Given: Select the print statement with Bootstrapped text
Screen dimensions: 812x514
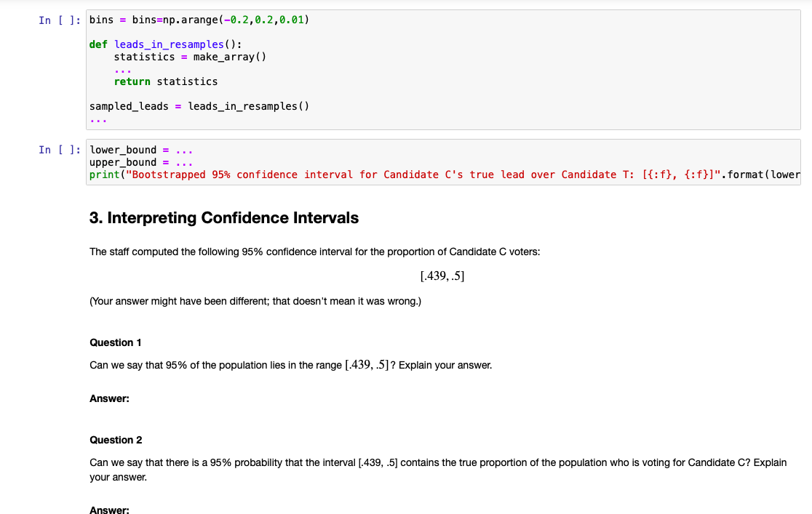Looking at the screenshot, I should [x=364, y=174].
